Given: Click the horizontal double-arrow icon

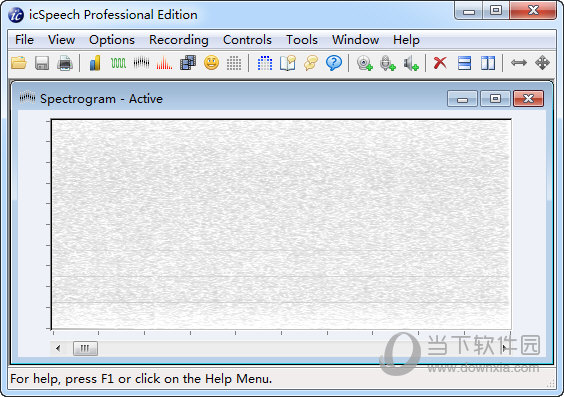Looking at the screenshot, I should point(519,63).
